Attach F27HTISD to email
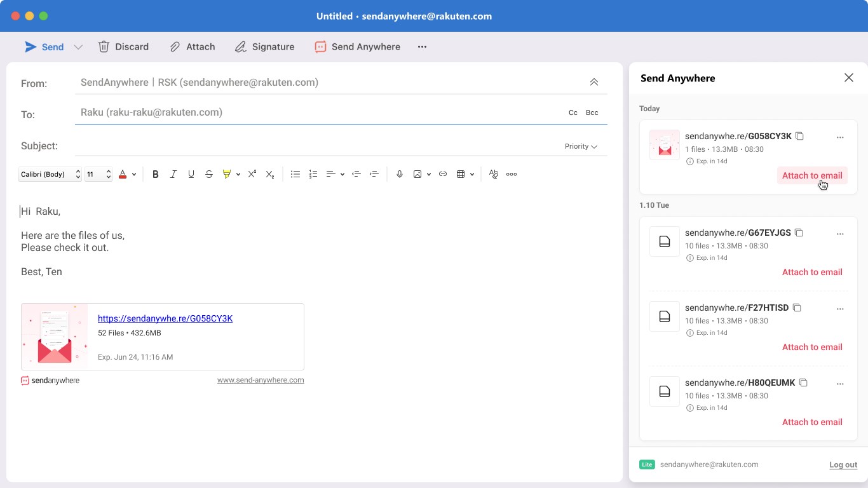Viewport: 868px width, 488px height. (x=812, y=347)
